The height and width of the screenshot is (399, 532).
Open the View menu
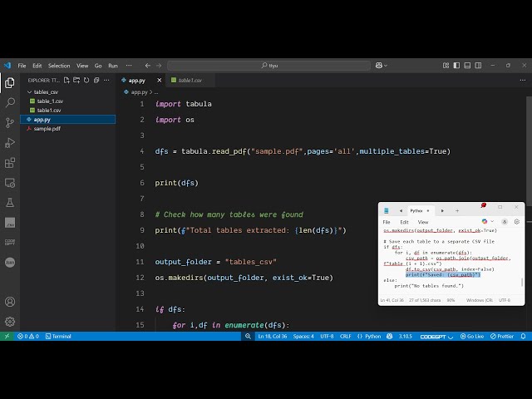coord(82,66)
